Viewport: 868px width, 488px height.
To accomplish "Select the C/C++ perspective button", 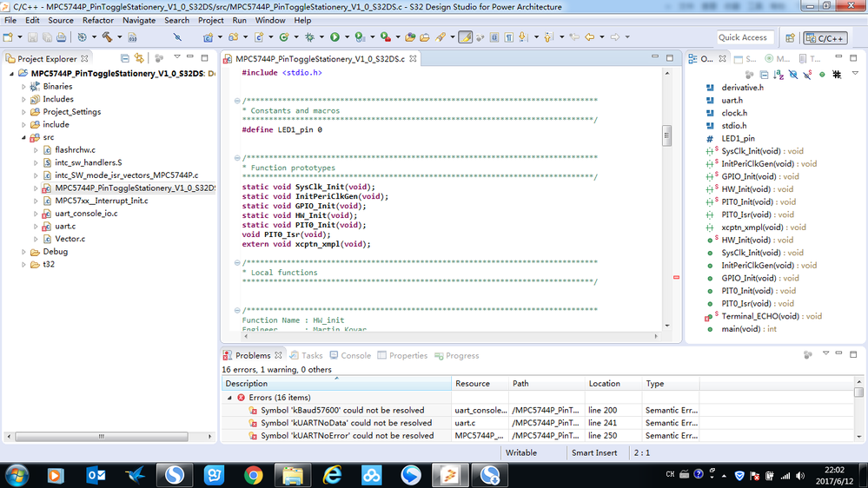I will tap(825, 37).
